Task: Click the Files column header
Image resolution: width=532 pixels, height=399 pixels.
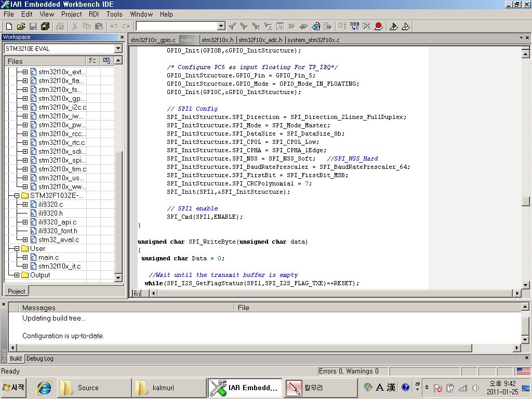Action: point(45,61)
